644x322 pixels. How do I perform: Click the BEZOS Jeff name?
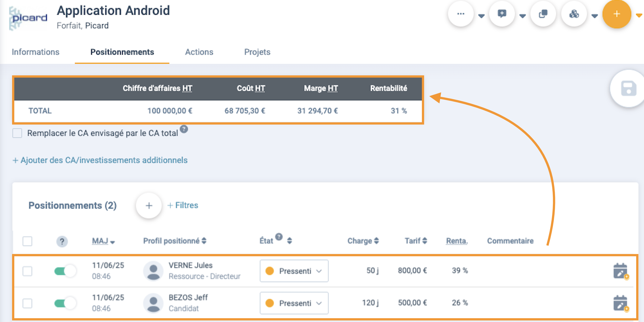(188, 297)
